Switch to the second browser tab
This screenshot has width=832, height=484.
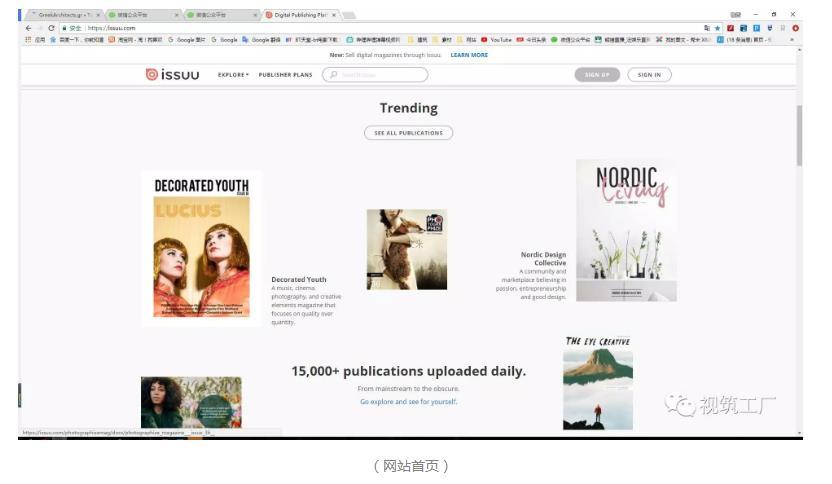pos(143,15)
